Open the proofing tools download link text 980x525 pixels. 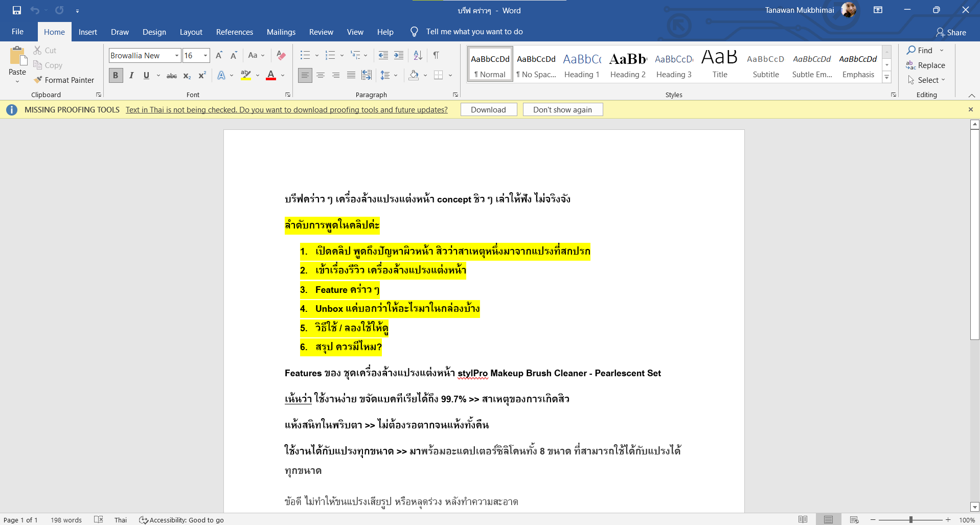[x=287, y=110]
